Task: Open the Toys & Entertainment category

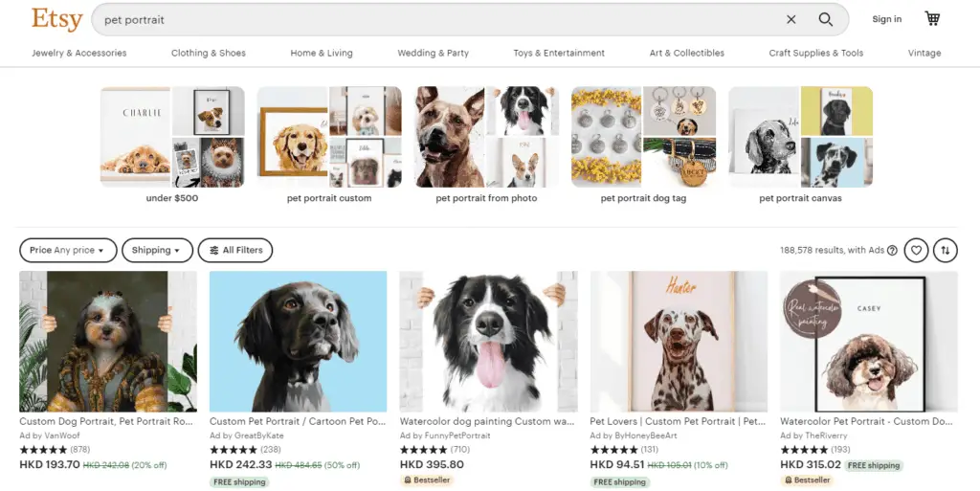Action: point(559,53)
